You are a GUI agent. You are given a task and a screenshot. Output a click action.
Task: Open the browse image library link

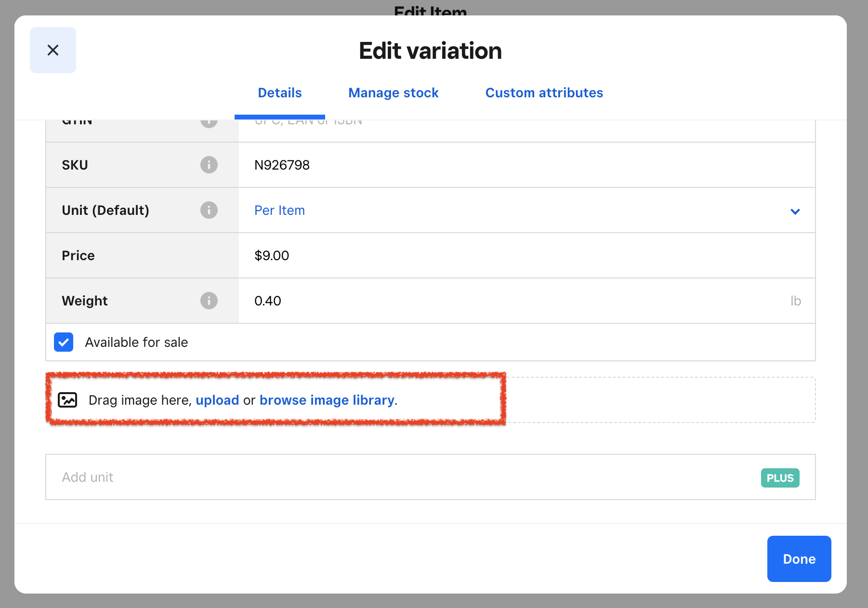pos(327,400)
